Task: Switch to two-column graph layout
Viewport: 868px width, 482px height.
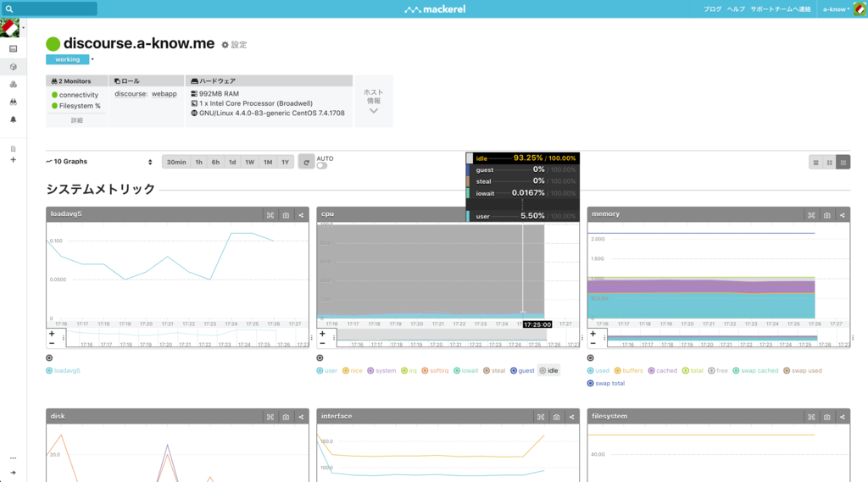Action: (829, 162)
